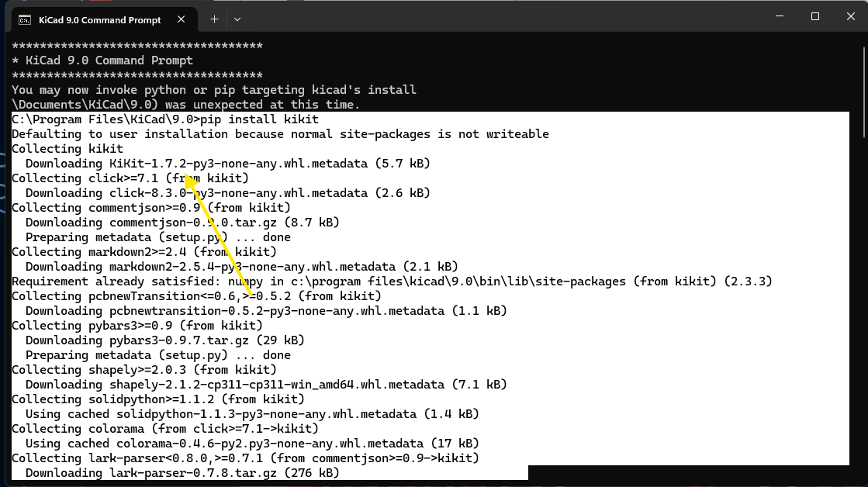The width and height of the screenshot is (868, 487).
Task: Expand the new tab profile dropdown
Action: (x=237, y=19)
